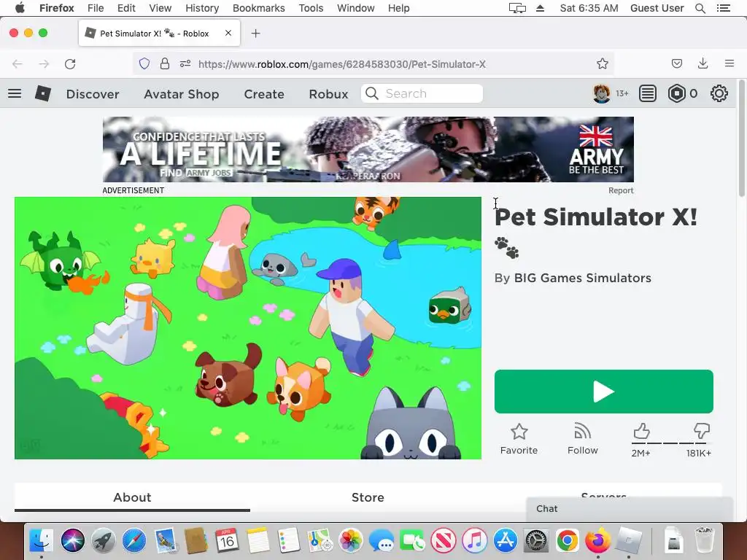Open the Robux link in navbar
The height and width of the screenshot is (560, 747).
click(x=328, y=94)
